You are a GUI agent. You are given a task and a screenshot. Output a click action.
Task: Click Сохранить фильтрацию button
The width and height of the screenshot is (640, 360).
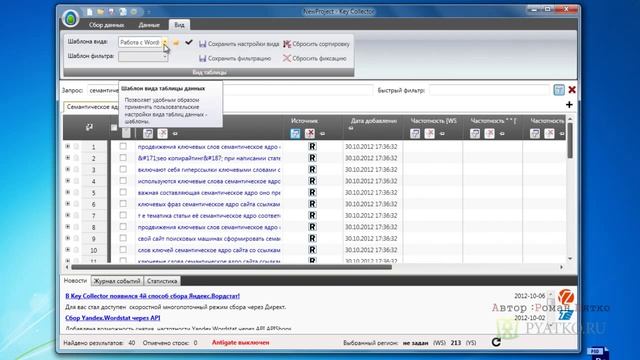[235, 58]
